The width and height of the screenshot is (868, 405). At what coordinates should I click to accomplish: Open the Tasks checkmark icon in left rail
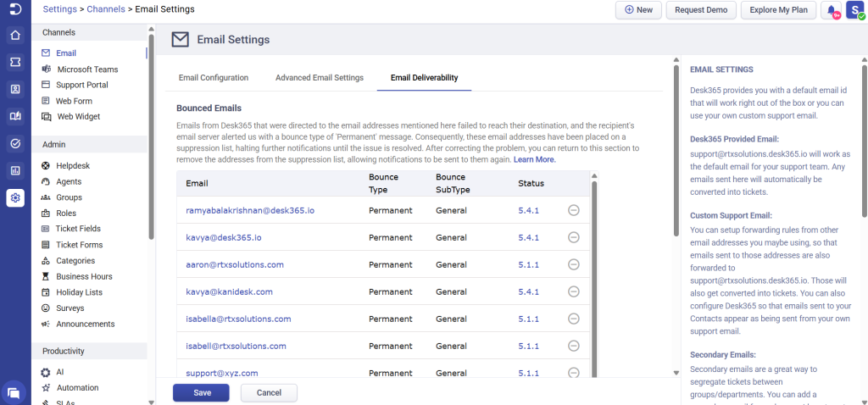coord(15,144)
